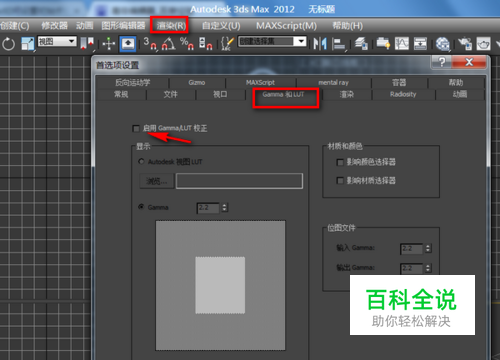Click the 输入 Gamma spinner arrows

(428, 248)
